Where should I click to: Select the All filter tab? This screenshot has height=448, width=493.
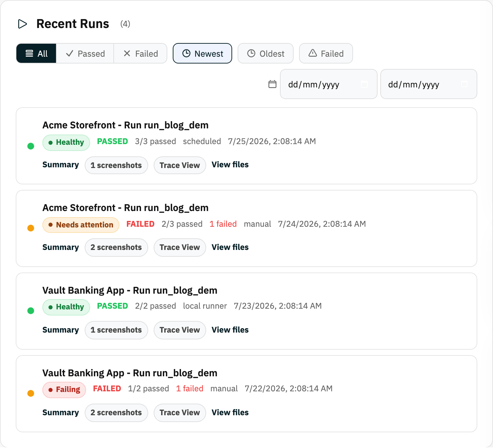(x=36, y=54)
